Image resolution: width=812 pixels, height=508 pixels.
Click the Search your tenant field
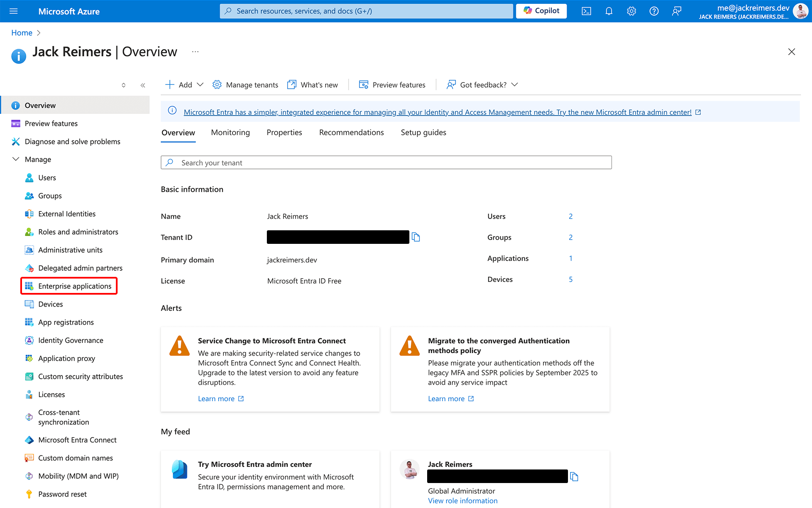pyautogui.click(x=386, y=163)
